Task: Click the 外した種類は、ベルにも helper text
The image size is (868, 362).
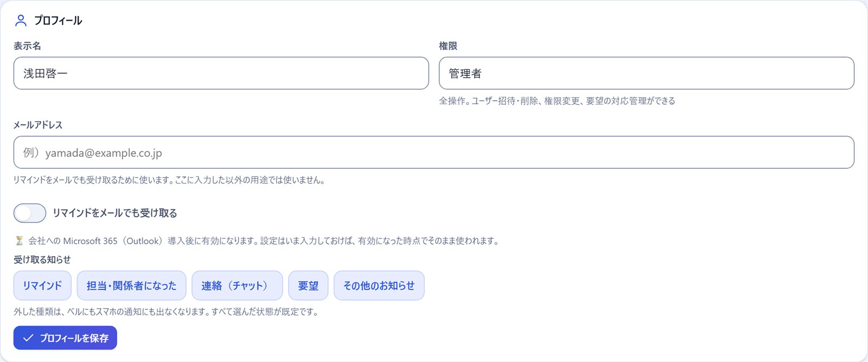Action: (x=166, y=312)
